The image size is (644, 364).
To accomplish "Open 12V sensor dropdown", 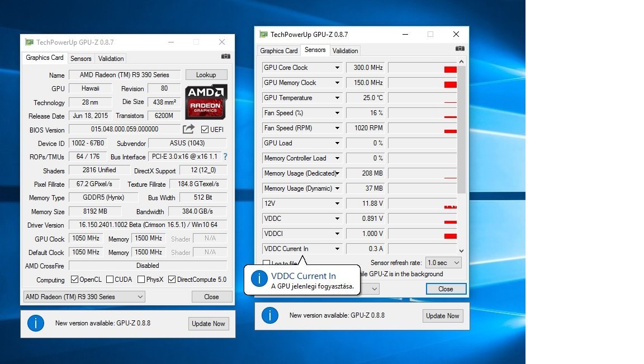I will coord(337,204).
